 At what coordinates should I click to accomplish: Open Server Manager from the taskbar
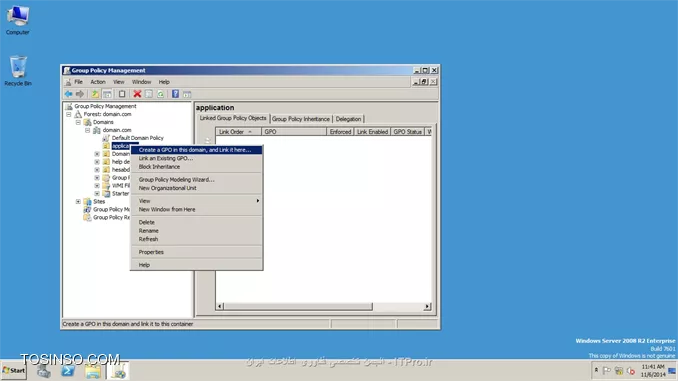coord(44,371)
